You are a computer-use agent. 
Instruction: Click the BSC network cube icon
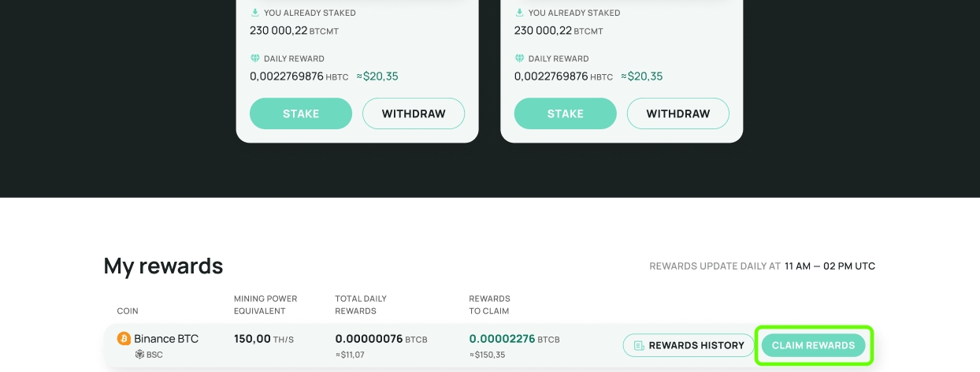[139, 355]
